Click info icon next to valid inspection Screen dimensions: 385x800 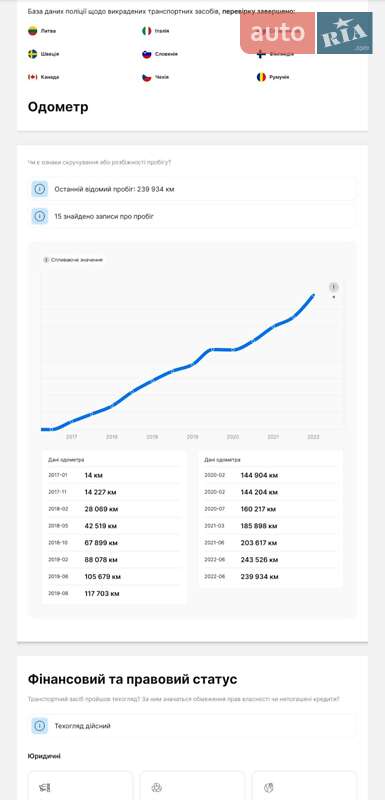tap(40, 726)
